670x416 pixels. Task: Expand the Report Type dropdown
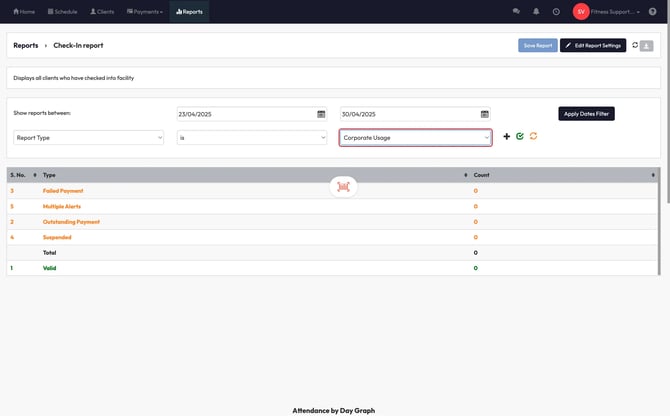point(88,137)
